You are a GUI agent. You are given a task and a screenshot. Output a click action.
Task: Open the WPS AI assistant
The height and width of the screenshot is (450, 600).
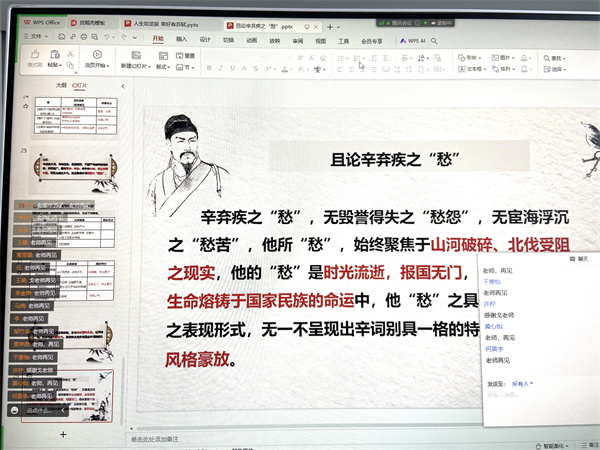point(413,41)
